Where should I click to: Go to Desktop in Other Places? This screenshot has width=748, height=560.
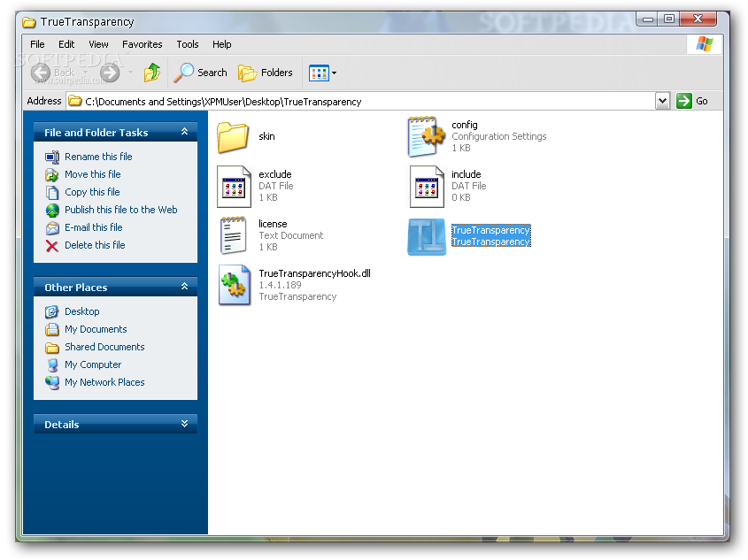point(82,311)
